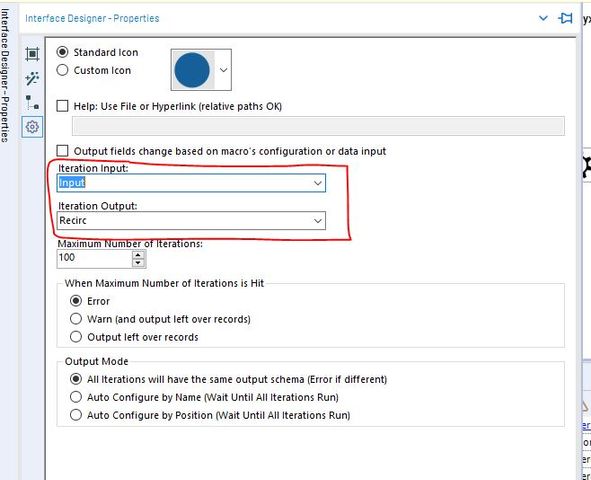This screenshot has width=591, height=480.
Task: Select Auto Configure by Name option
Action: point(76,397)
